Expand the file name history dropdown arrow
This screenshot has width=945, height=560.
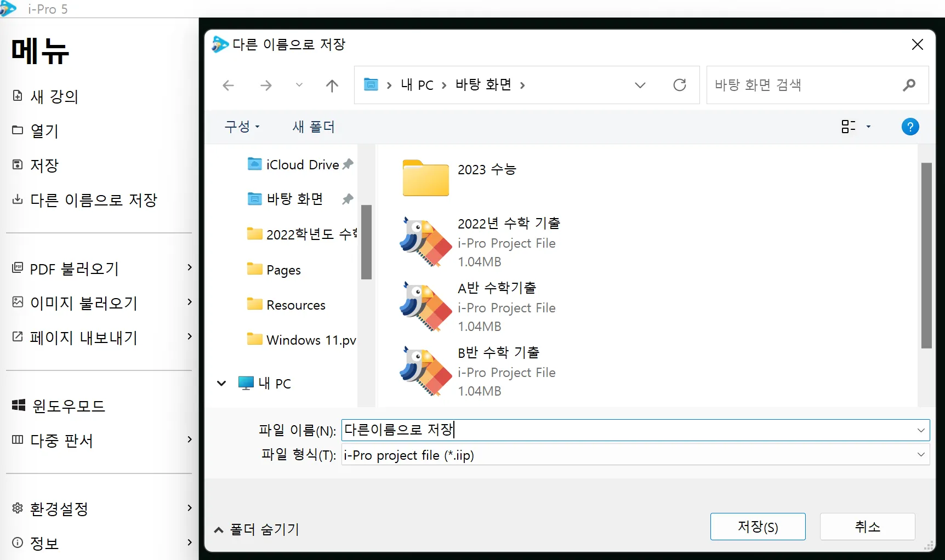click(921, 431)
